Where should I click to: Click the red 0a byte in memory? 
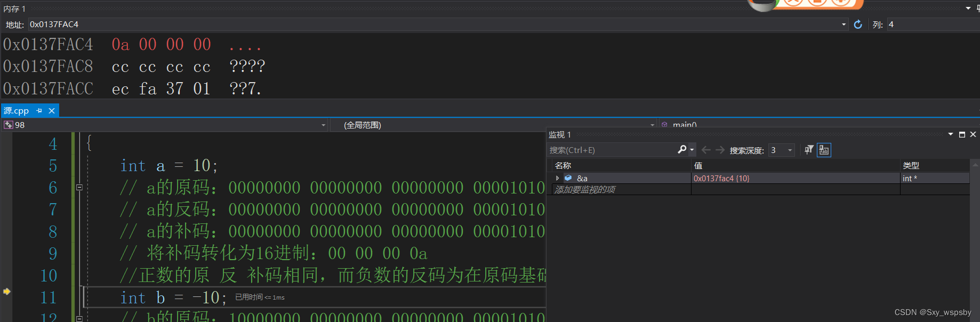[121, 45]
